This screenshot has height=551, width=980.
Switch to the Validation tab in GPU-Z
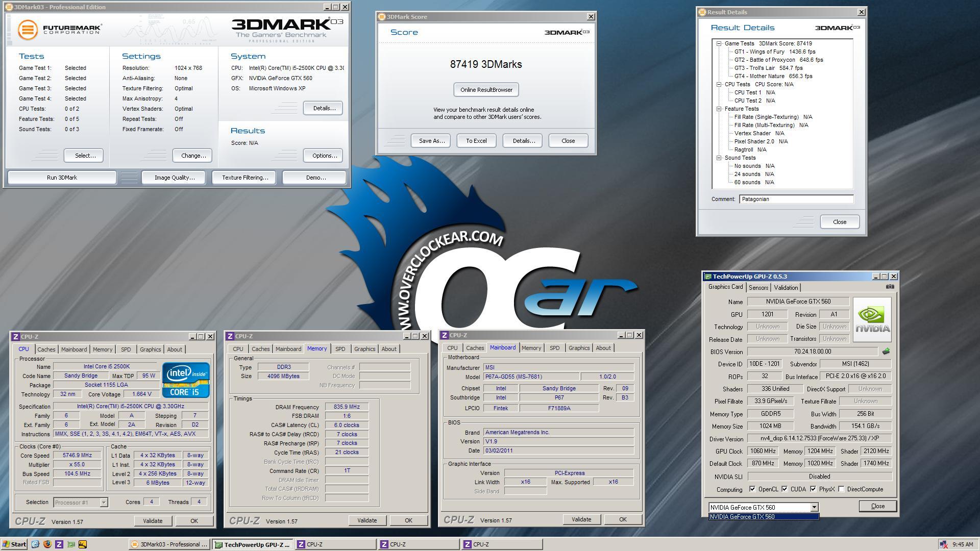(786, 288)
